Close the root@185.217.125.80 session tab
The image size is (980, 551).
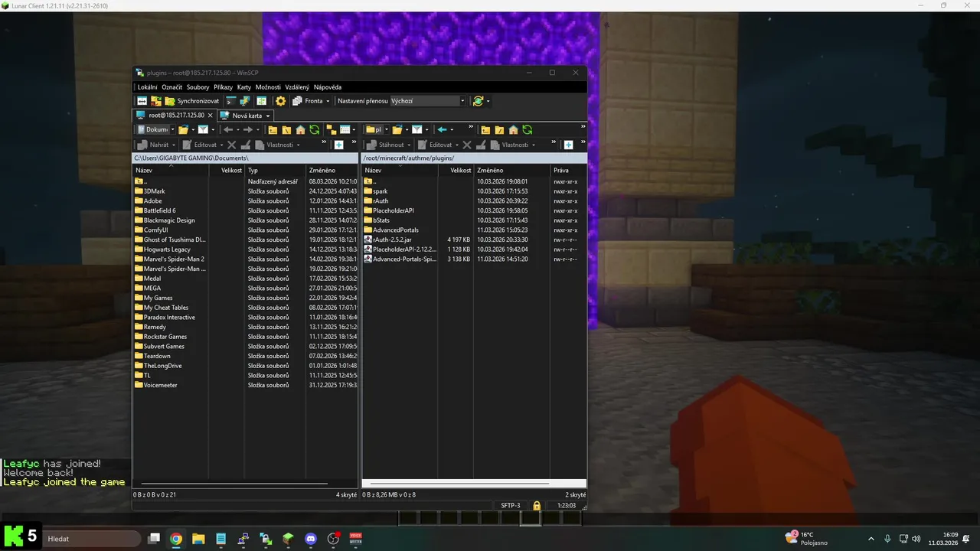point(211,116)
